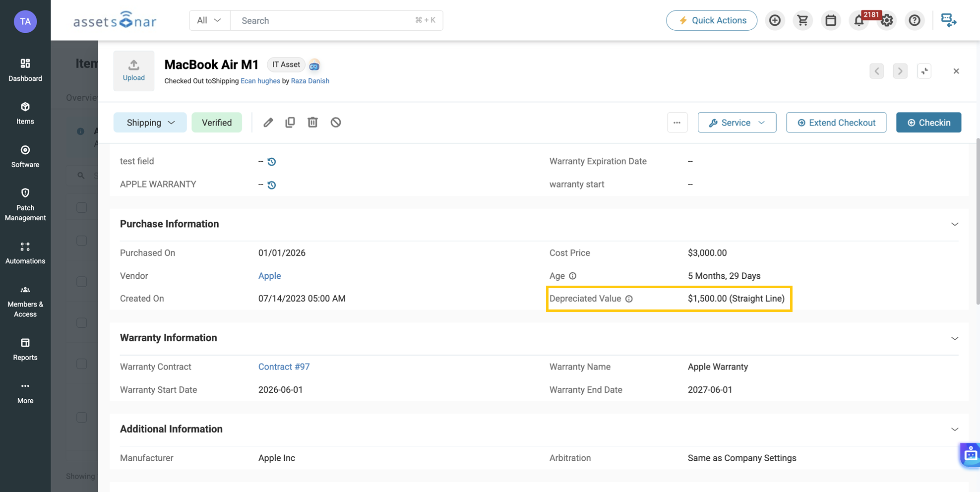The height and width of the screenshot is (492, 980).
Task: Collapse the Warranty Information section
Action: 955,338
